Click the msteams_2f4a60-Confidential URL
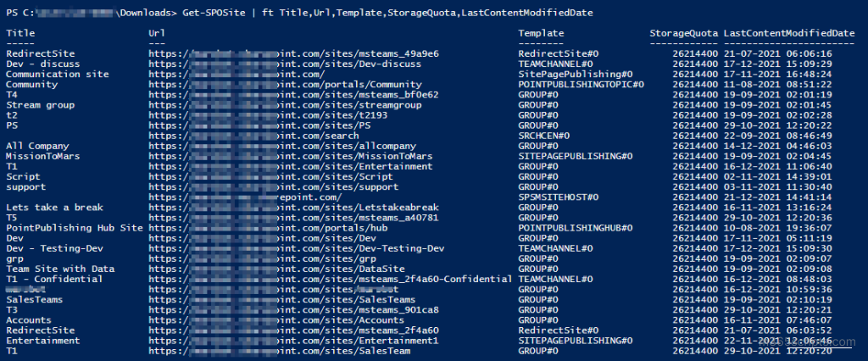The image size is (868, 361). 330,279
